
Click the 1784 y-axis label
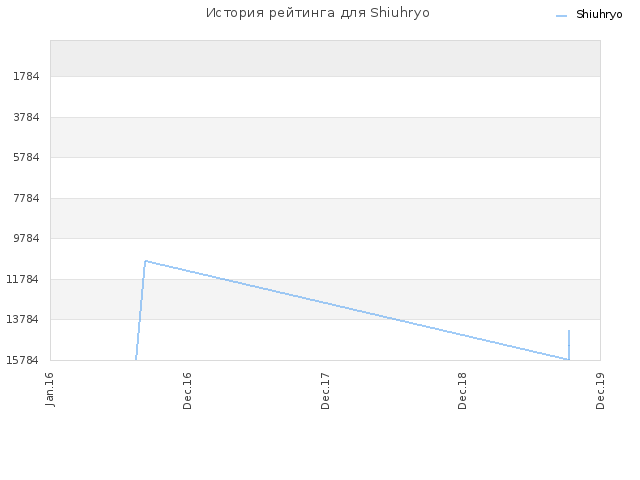point(26,76)
